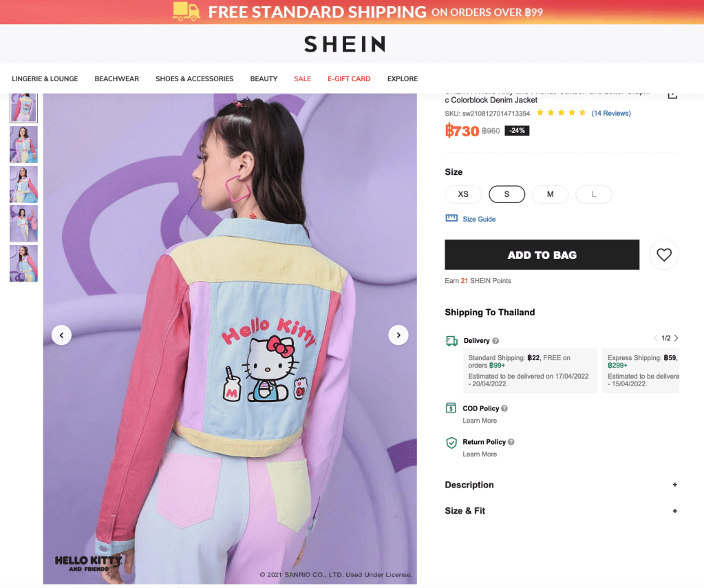Open the COD Policy help icon

point(504,408)
